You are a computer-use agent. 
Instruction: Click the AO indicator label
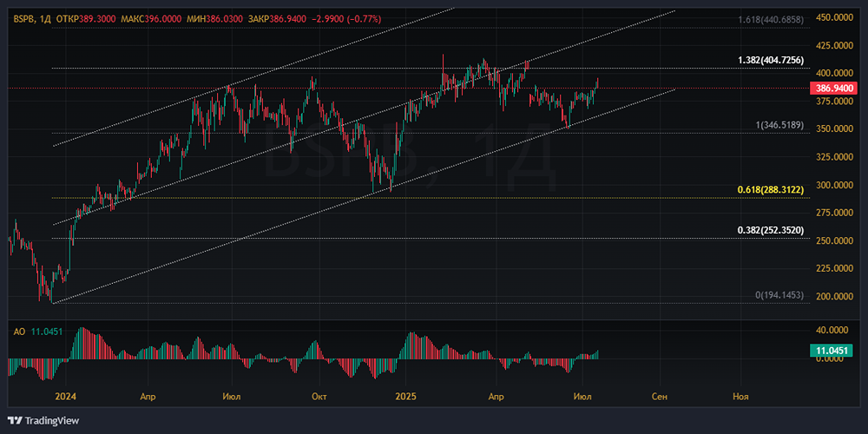19,332
